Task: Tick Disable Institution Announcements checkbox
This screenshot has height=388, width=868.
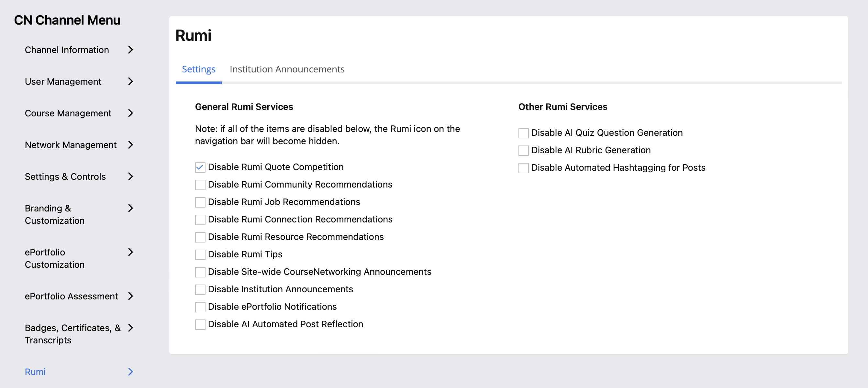Action: pos(200,290)
